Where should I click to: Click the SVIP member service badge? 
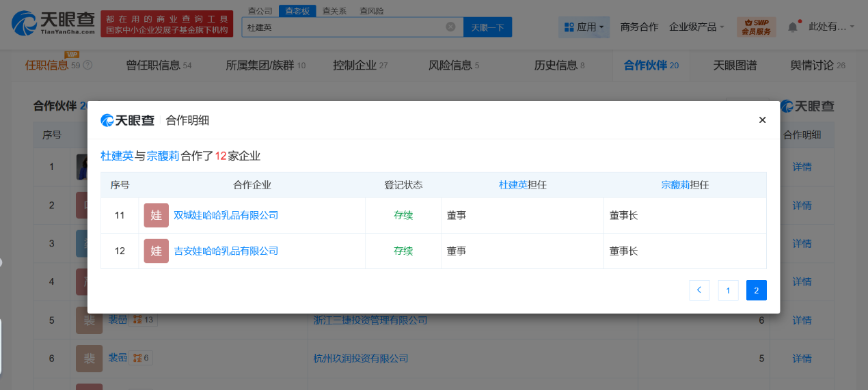point(757,27)
